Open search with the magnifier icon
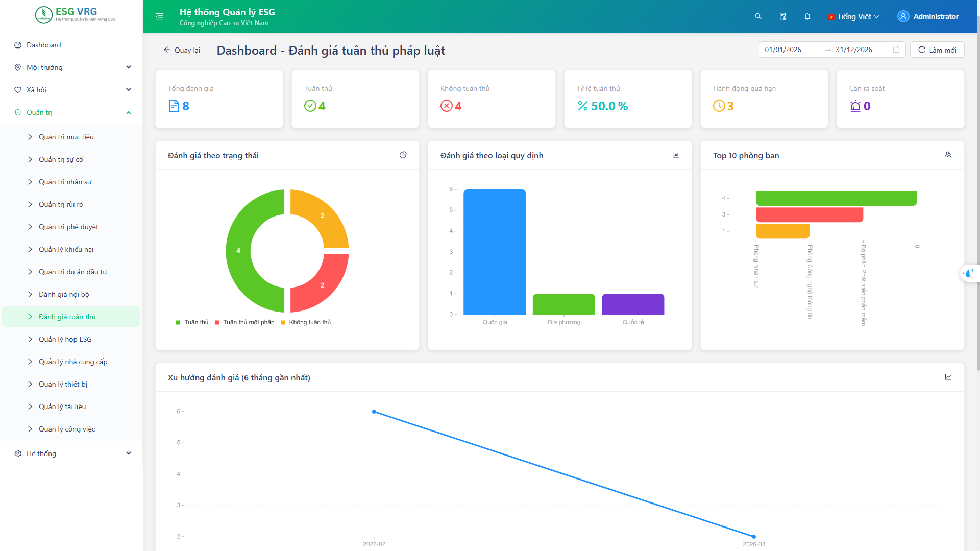This screenshot has height=551, width=980. coord(758,16)
